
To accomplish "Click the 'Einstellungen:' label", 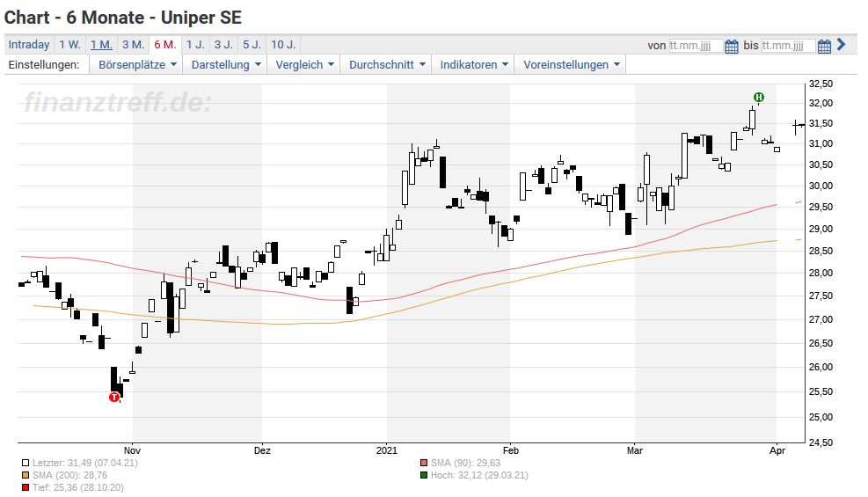I will [44, 65].
